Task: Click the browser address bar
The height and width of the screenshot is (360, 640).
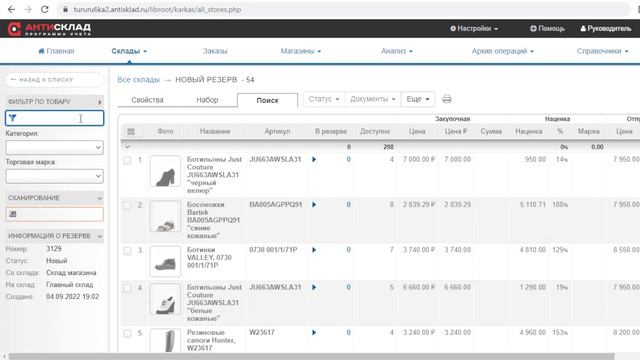Action: coord(343,9)
